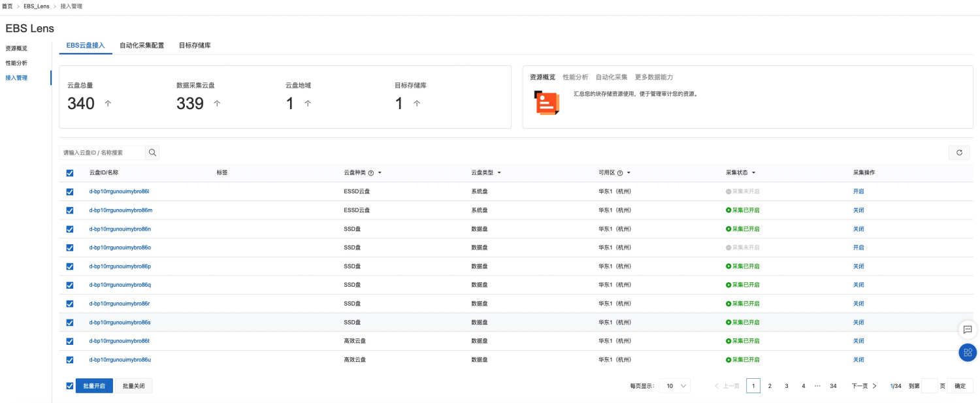Click the arrow beside 数据采集云盘 339
Image resolution: width=980 pixels, height=403 pixels.
217,103
